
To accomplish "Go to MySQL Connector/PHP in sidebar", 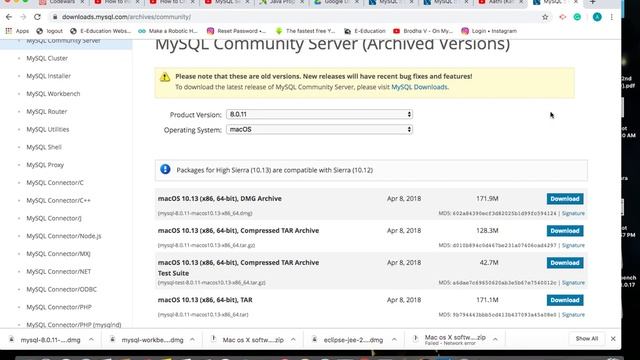I will [59, 307].
